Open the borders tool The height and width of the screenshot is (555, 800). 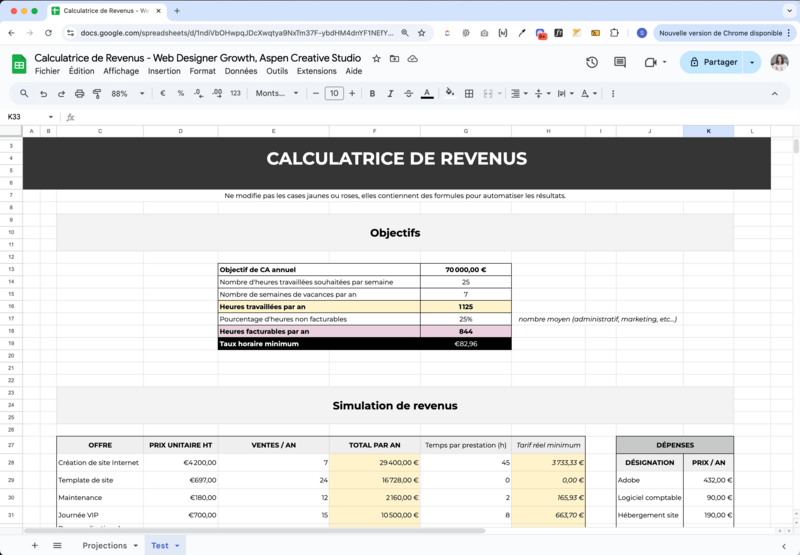pos(469,93)
